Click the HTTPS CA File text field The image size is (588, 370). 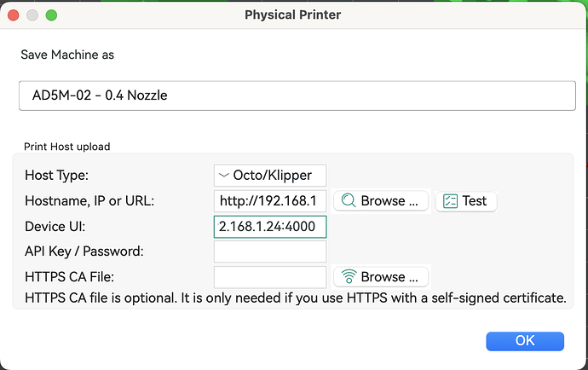point(269,277)
